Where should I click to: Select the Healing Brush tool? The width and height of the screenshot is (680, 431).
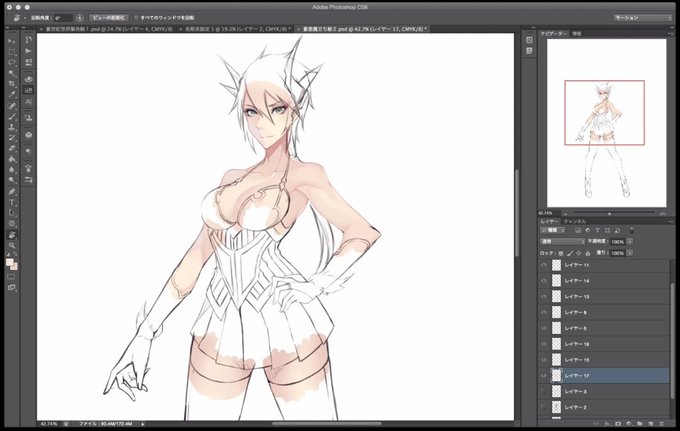pyautogui.click(x=12, y=106)
